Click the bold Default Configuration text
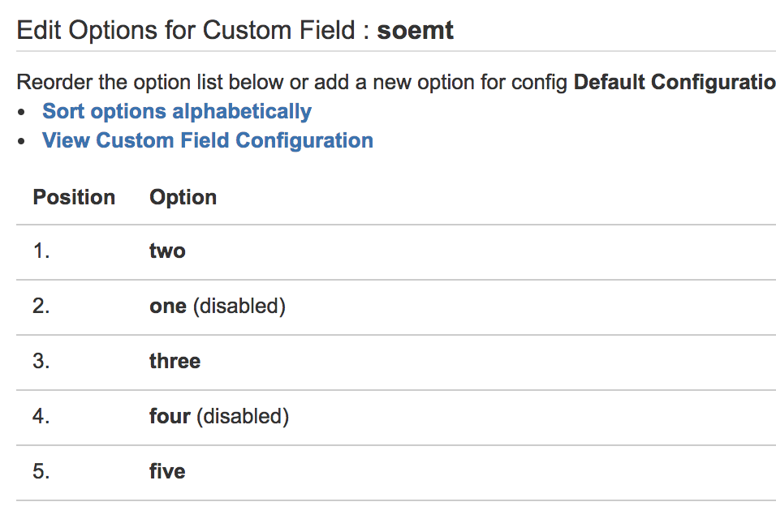This screenshot has width=776, height=532. point(674,82)
